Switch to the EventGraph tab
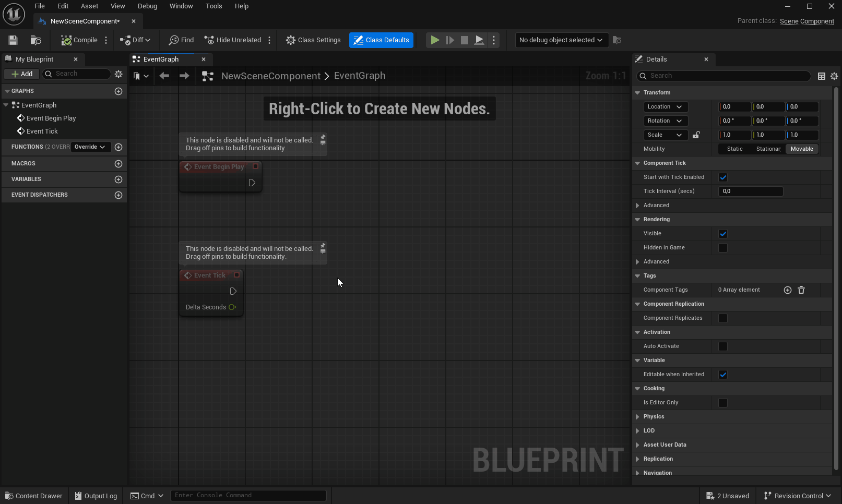The width and height of the screenshot is (842, 504). coord(161,59)
